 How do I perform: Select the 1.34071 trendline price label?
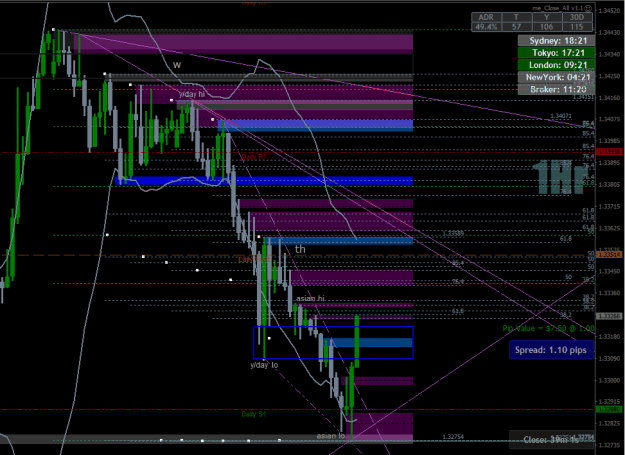[x=561, y=116]
